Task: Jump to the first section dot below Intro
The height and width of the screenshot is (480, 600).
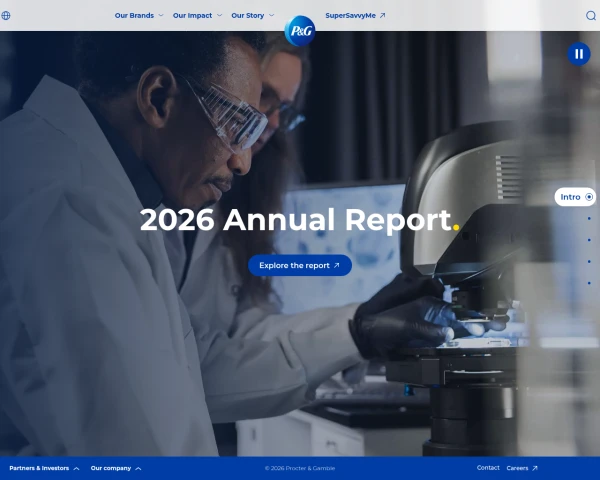Action: click(x=589, y=219)
